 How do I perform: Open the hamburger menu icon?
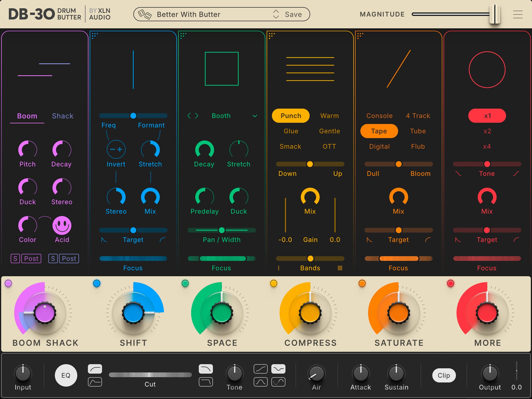pos(518,14)
